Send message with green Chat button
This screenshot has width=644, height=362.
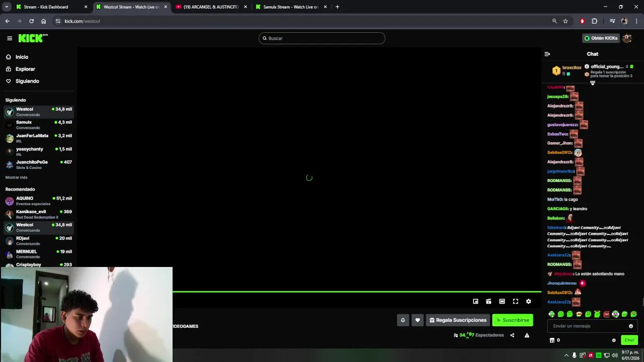pyautogui.click(x=629, y=340)
